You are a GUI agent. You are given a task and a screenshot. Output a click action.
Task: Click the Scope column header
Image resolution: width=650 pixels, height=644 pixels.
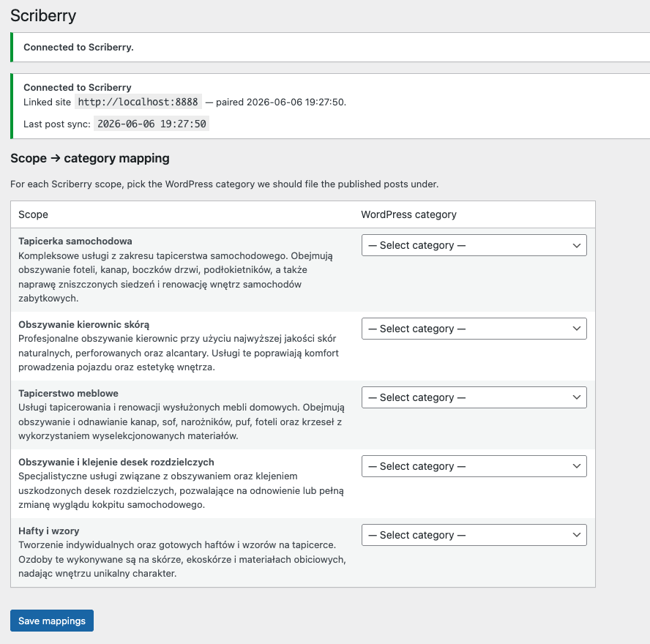tap(33, 214)
